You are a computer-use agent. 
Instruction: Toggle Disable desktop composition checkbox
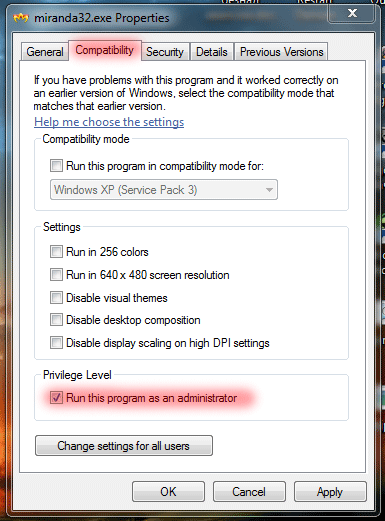[x=56, y=320]
